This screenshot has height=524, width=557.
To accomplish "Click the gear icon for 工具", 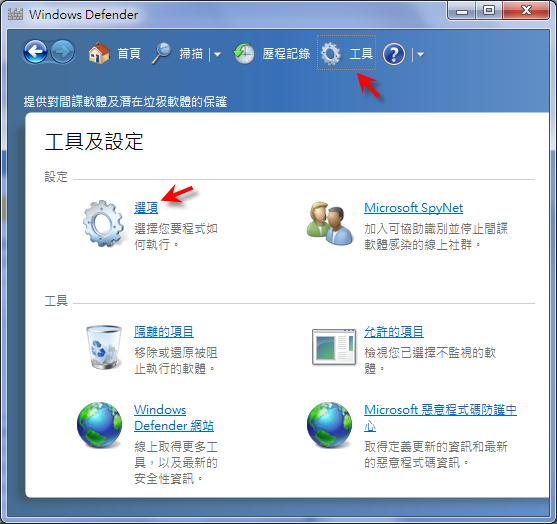I will (330, 54).
